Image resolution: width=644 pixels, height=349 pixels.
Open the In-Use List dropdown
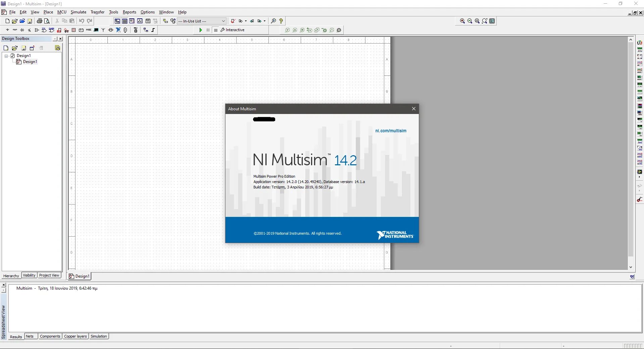click(x=224, y=21)
